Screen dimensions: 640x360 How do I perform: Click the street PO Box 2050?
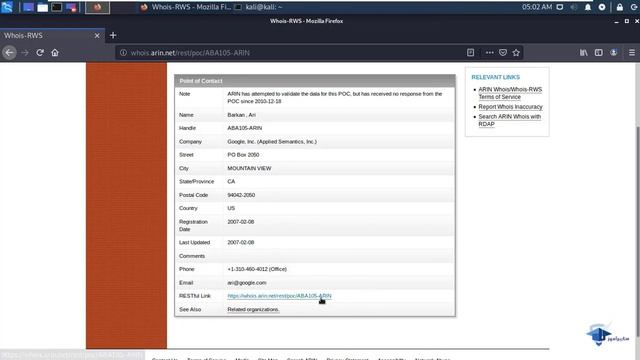[243, 155]
